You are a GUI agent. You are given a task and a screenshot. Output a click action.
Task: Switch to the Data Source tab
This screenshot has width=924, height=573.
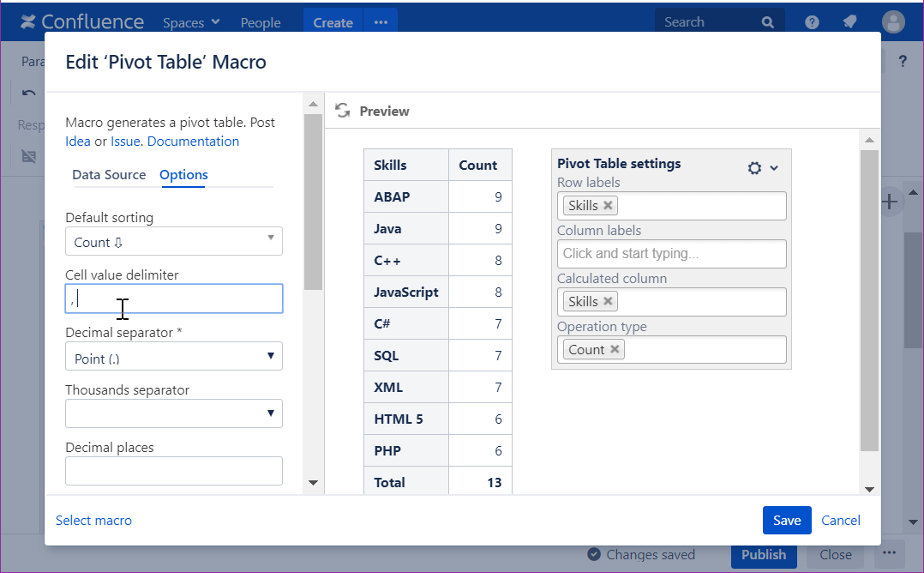[x=109, y=174]
